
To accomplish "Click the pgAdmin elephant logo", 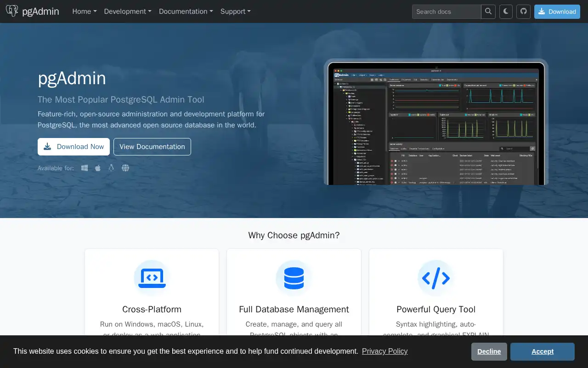I will point(12,11).
